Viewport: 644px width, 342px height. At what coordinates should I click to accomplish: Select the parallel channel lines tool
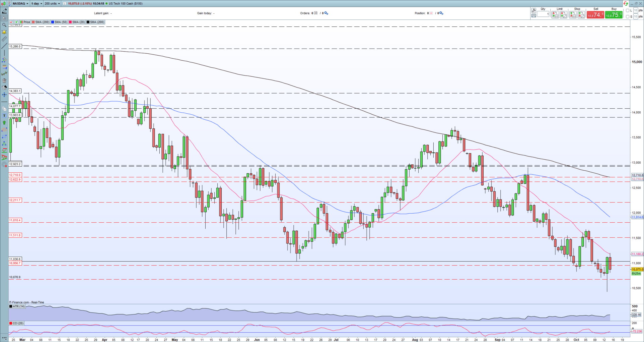point(4,60)
